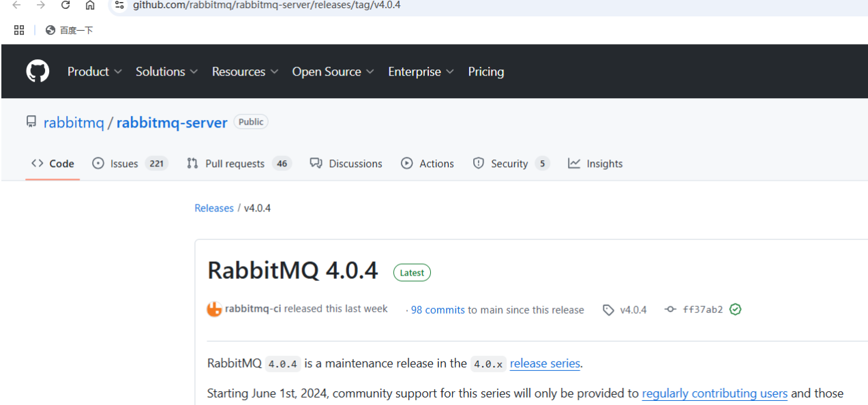Click the Security count badge 5
This screenshot has width=868, height=405.
tap(542, 164)
